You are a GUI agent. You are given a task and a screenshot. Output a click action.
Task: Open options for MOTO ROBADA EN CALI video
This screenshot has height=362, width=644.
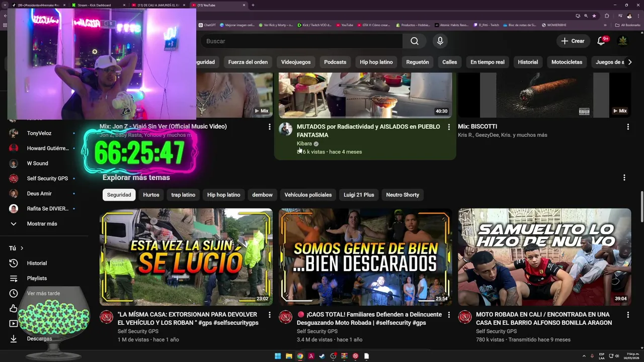click(x=628, y=315)
